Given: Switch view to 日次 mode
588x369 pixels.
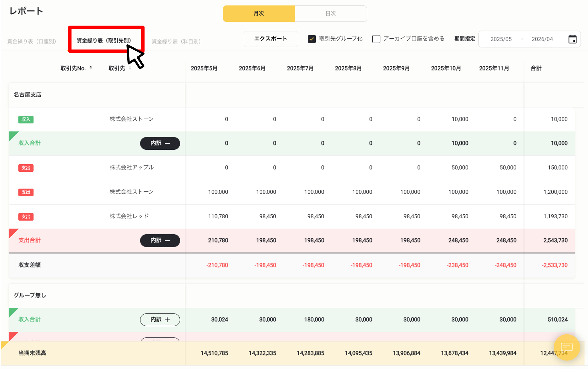Looking at the screenshot, I should (x=331, y=13).
